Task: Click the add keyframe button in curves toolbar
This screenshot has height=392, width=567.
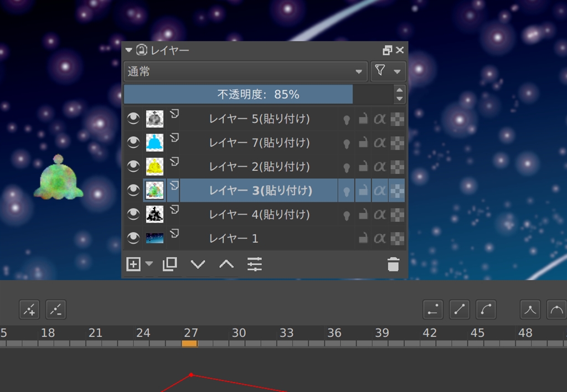Action: (29, 309)
